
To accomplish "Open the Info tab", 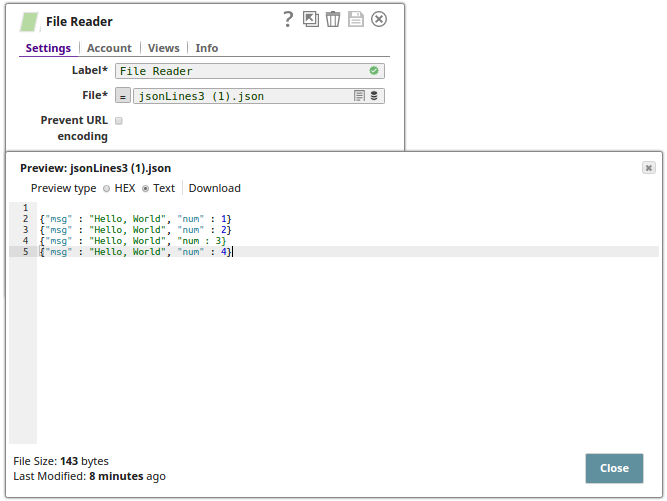I will [x=206, y=48].
